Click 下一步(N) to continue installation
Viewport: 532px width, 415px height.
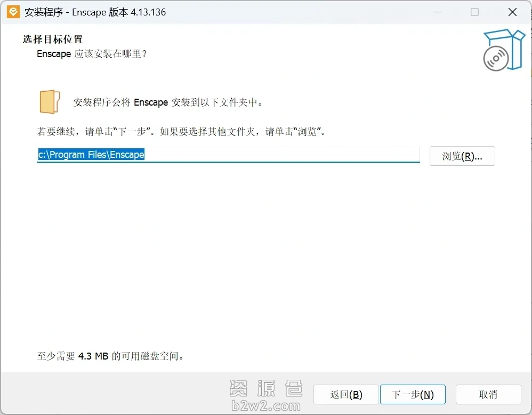click(413, 394)
